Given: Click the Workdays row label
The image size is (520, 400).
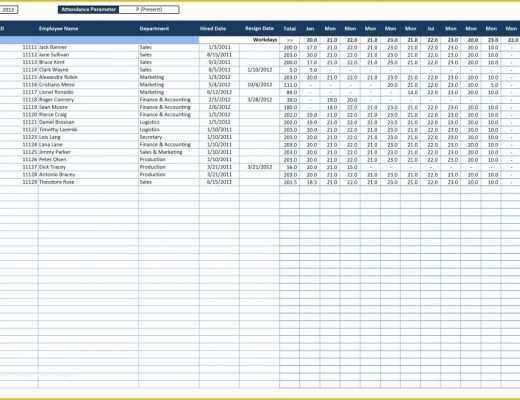Looking at the screenshot, I should pos(265,40).
